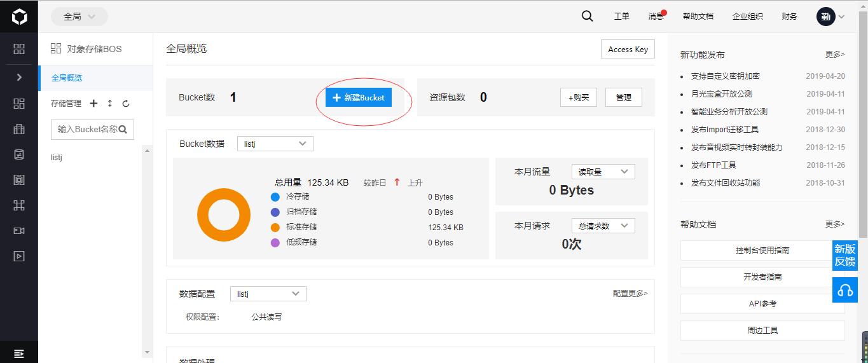
Task: Open the 消息 notifications menu
Action: pyautogui.click(x=656, y=17)
